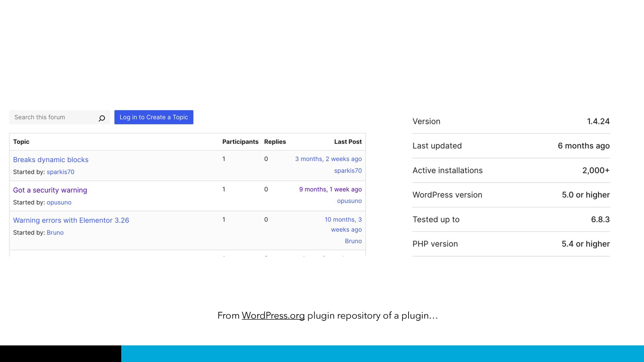
Task: Click the Topic column header
Action: pos(21,142)
